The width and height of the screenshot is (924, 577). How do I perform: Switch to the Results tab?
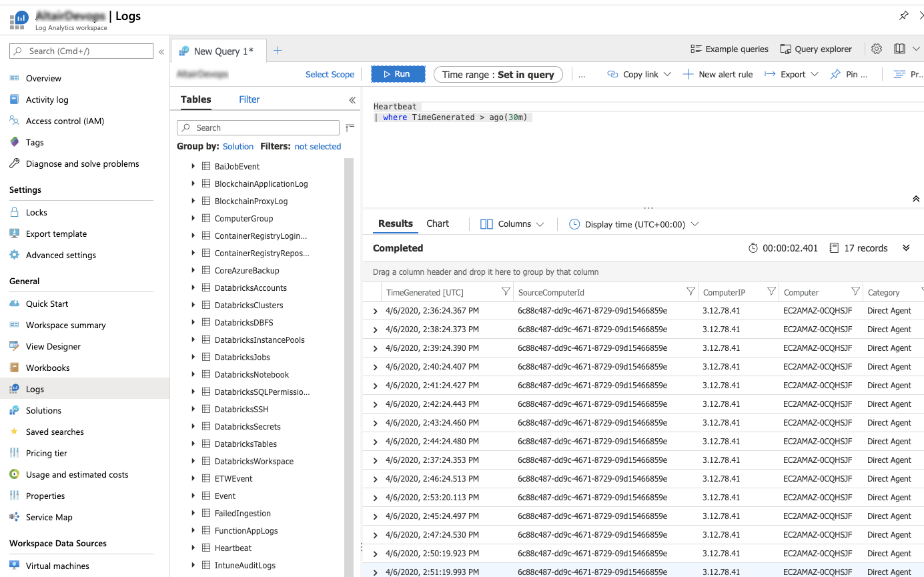[x=396, y=223]
